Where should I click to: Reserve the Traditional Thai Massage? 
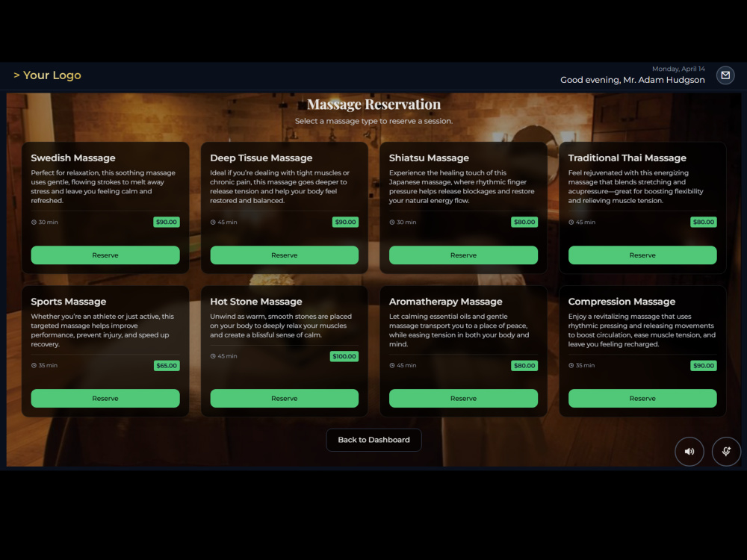coord(642,255)
